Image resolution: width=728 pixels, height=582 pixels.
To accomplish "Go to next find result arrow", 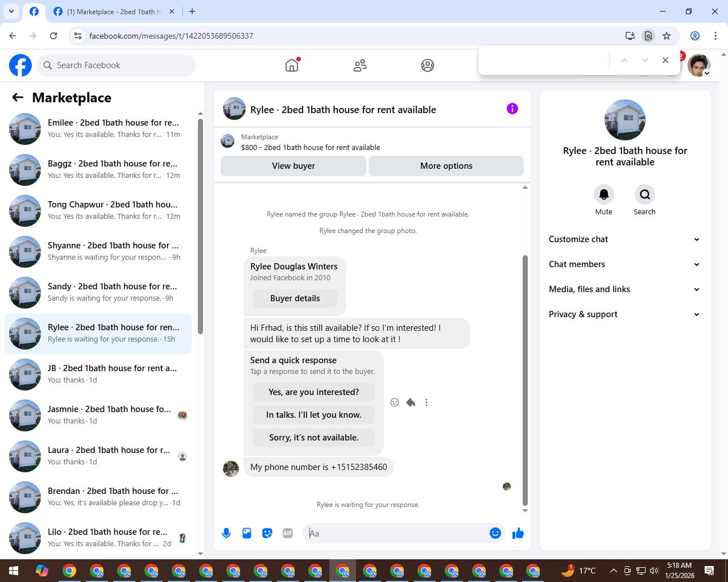I will click(x=645, y=60).
